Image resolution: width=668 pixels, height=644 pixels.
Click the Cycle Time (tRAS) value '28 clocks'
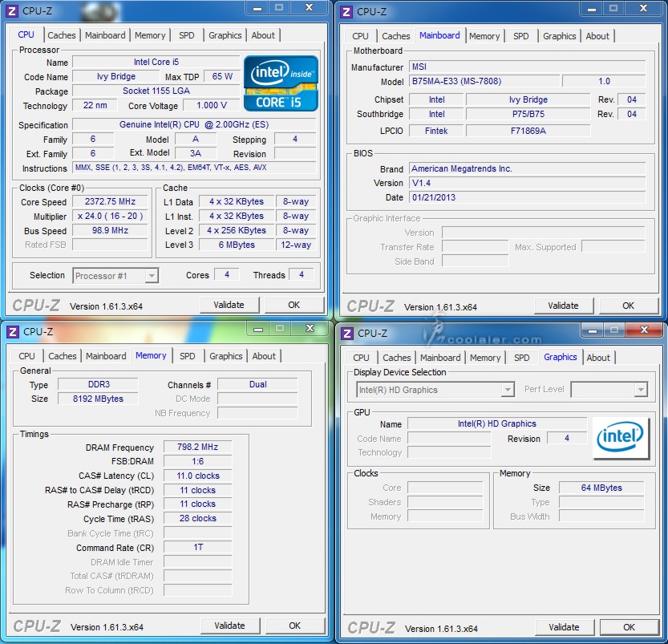point(197,518)
